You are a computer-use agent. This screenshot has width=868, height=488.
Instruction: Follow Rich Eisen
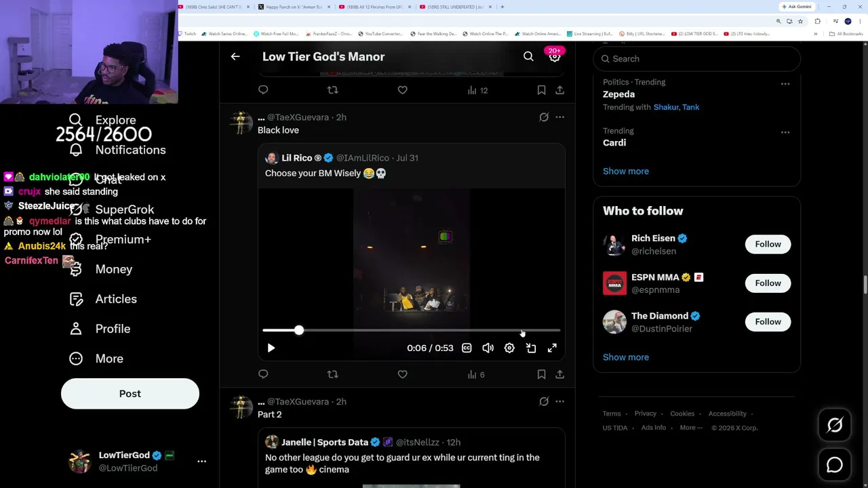(768, 244)
